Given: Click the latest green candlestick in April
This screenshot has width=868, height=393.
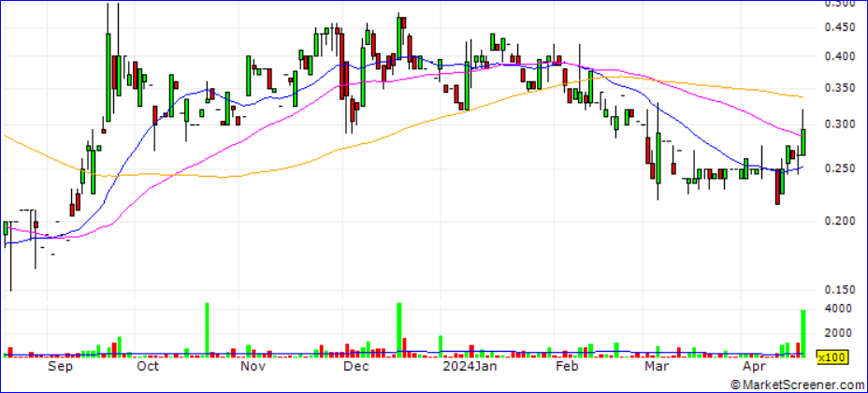Looking at the screenshot, I should [x=803, y=141].
